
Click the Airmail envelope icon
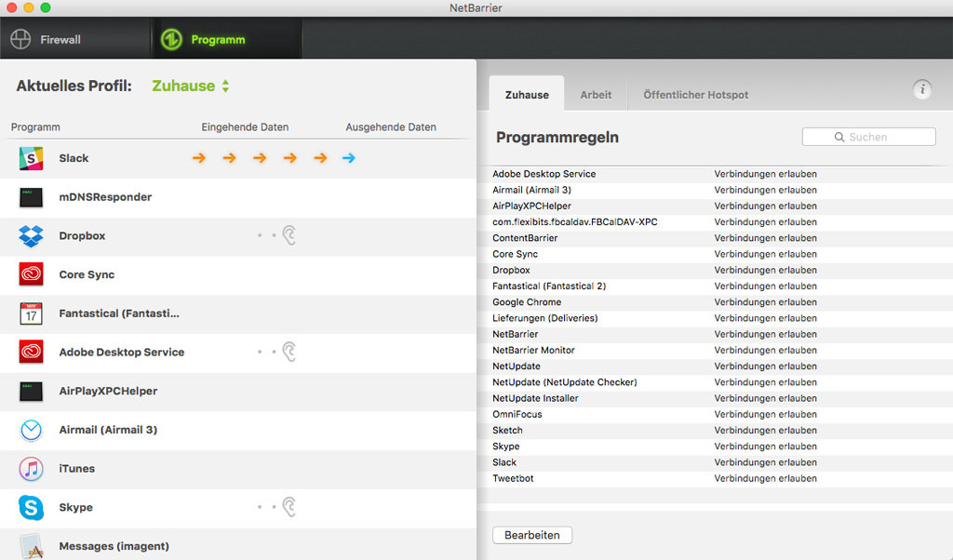(x=31, y=430)
